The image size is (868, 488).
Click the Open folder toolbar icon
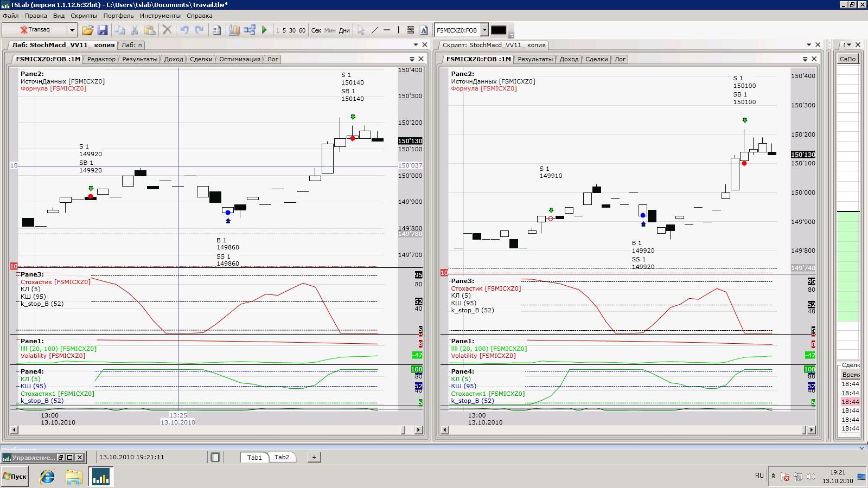point(87,30)
